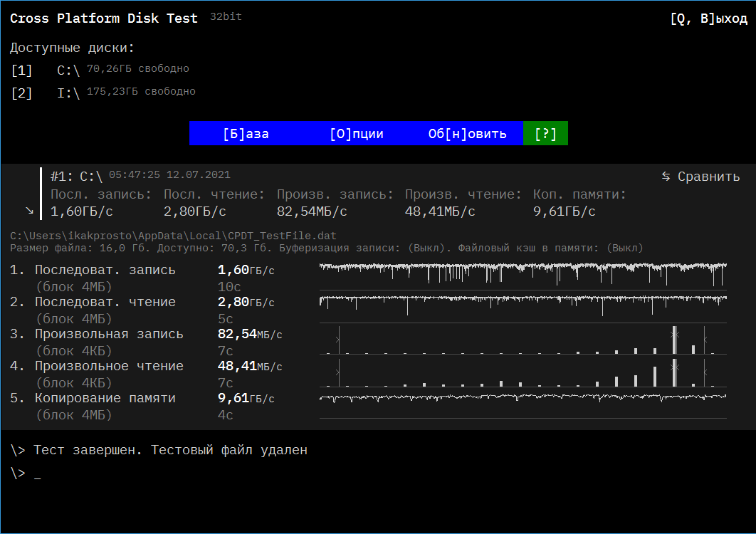Click Об[н]овить to refresh the disks
Viewport: 756px width, 534px height.
click(467, 134)
